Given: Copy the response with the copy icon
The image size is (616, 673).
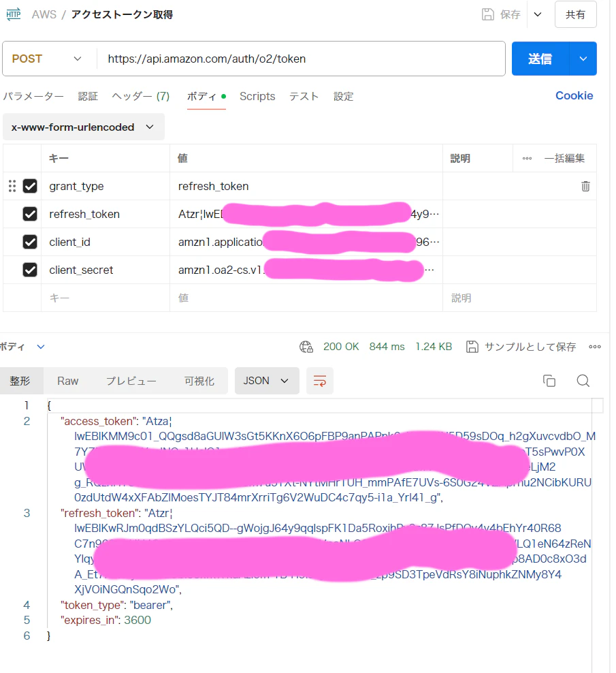Looking at the screenshot, I should coord(549,381).
